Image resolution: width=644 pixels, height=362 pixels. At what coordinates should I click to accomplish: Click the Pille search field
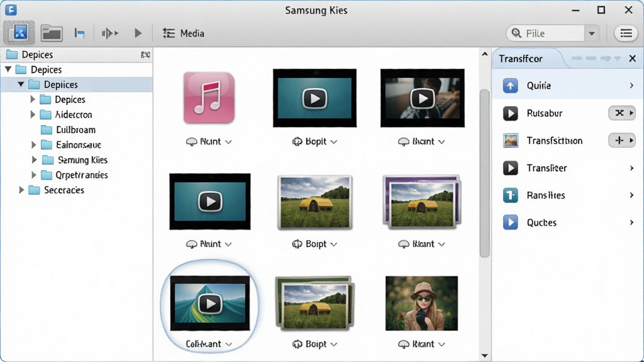click(x=545, y=33)
